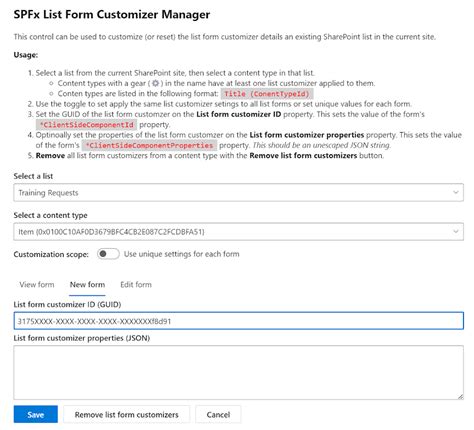Cancel the form changes
Screen dimensions: 474x430
[x=218, y=414]
